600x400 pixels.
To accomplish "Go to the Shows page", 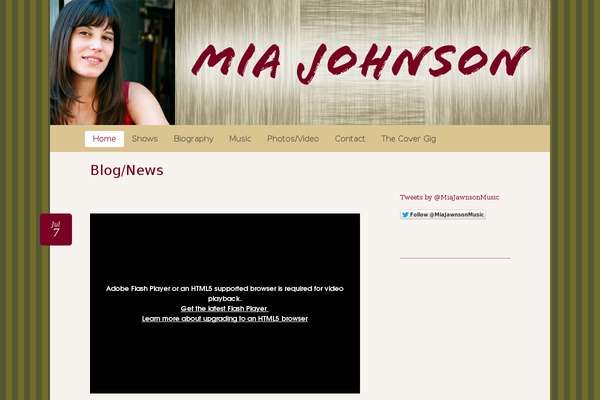I will tap(145, 139).
